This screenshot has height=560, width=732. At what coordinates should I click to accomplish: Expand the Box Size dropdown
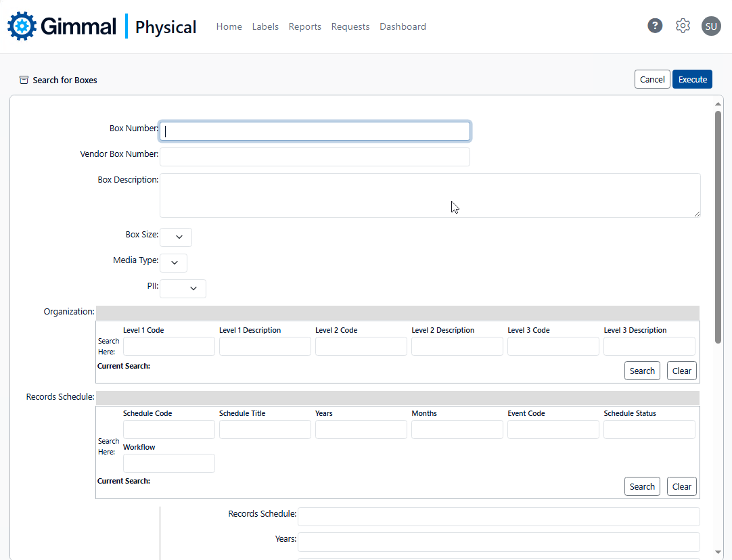click(176, 237)
